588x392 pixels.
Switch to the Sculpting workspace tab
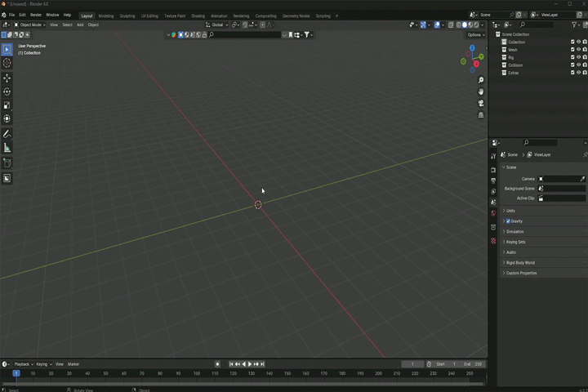coord(127,16)
